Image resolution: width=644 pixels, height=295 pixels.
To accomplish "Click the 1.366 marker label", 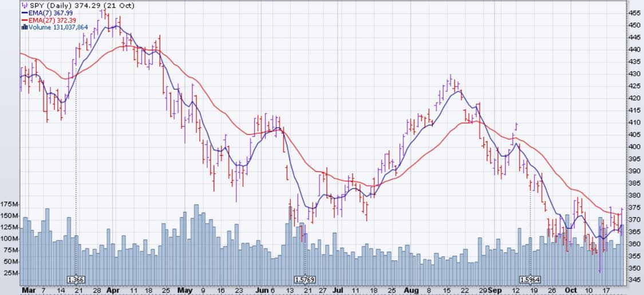I will tap(76, 280).
